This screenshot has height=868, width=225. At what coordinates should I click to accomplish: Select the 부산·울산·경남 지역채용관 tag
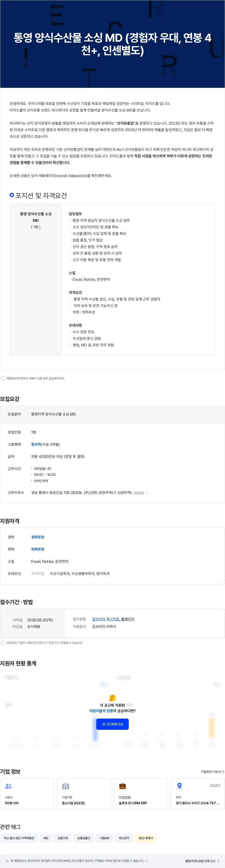point(19,838)
